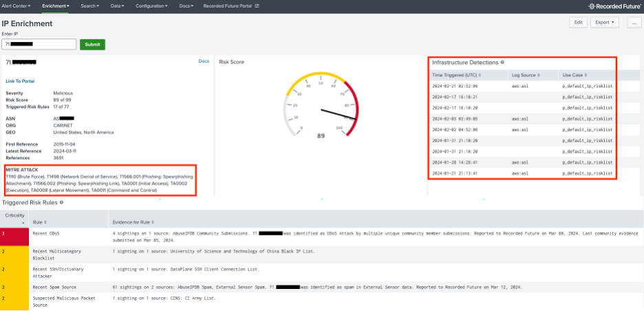Click the Suspected Malicious Packet Source rule

pyautogui.click(x=64, y=301)
